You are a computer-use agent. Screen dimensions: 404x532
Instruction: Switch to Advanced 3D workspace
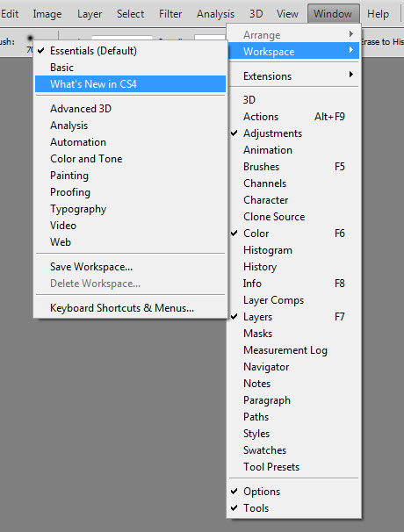point(130,109)
